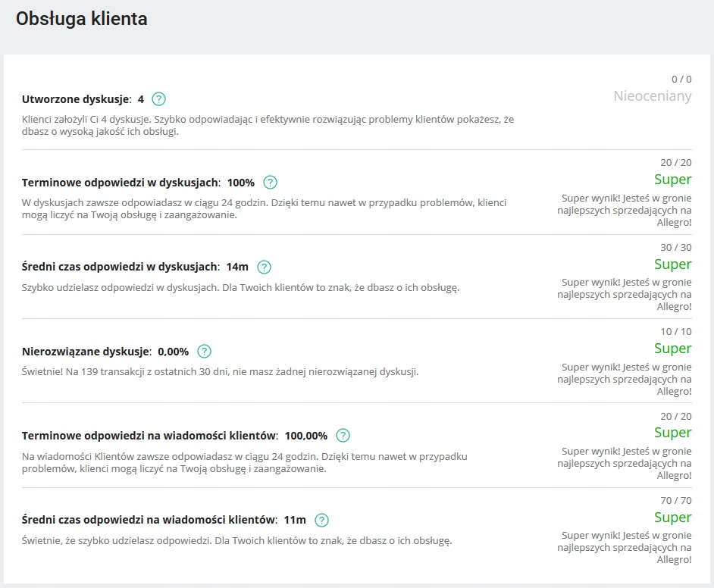Screen dimensions: 714x588
Task: Click the 10 / 10 score
Action: click(676, 332)
